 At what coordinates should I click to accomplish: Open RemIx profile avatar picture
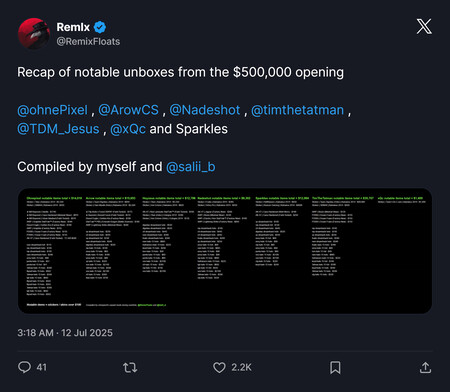(x=34, y=34)
